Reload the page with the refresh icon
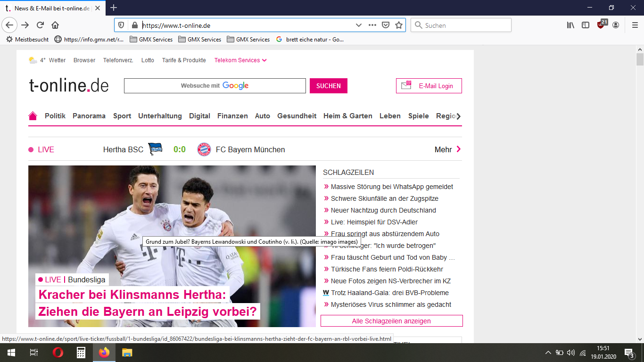644x362 pixels. click(x=41, y=25)
